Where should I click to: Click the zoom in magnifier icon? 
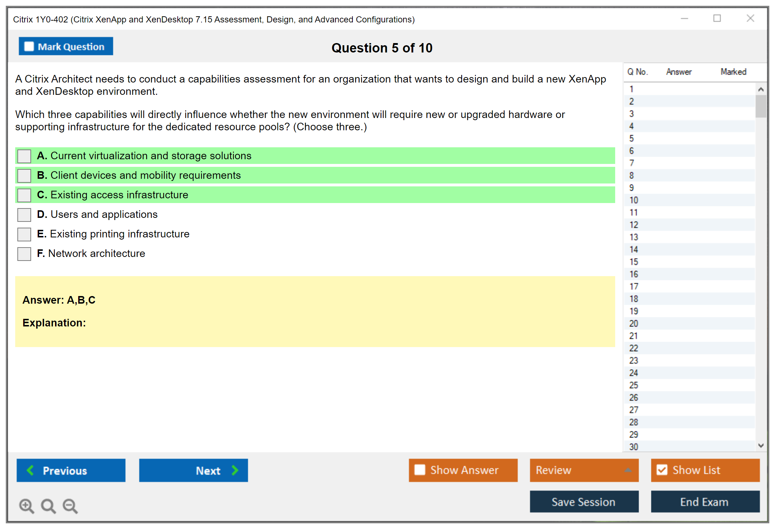point(26,506)
